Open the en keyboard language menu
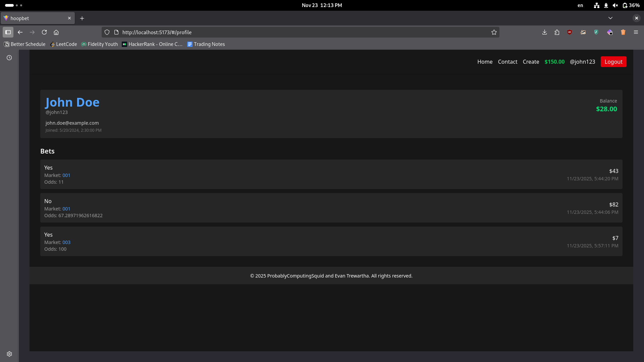 [x=580, y=5]
